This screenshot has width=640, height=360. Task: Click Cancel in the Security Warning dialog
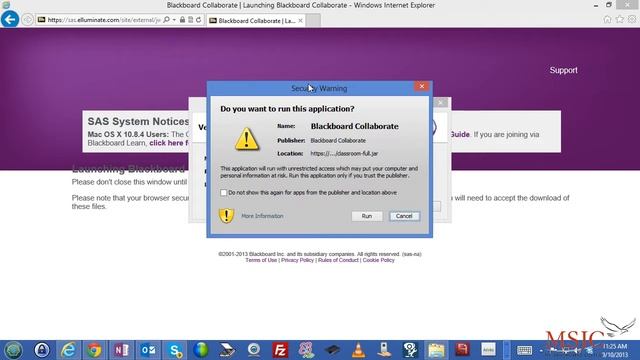tap(404, 216)
